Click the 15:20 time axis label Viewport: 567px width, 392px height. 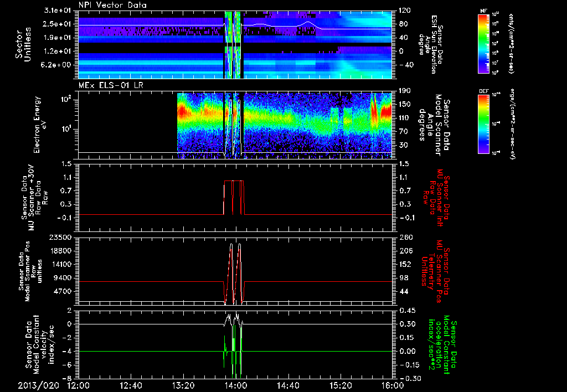tap(341, 385)
